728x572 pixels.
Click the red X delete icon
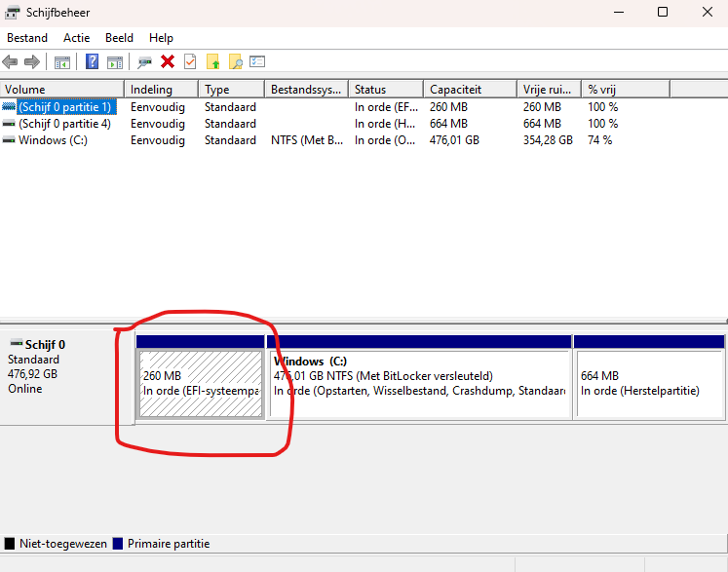coord(168,62)
